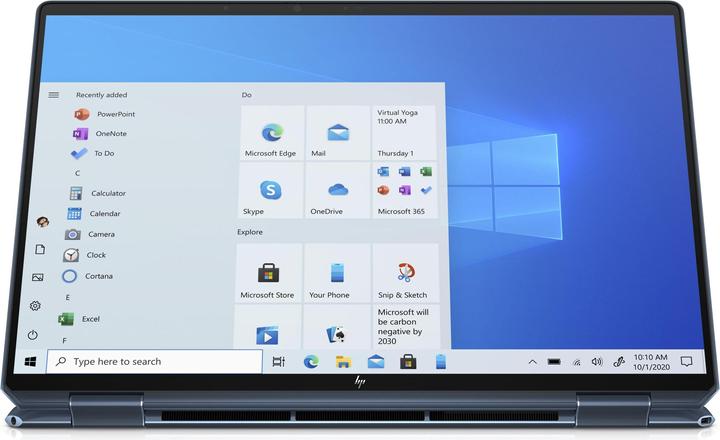Launch Edge from the taskbar

(x=311, y=362)
